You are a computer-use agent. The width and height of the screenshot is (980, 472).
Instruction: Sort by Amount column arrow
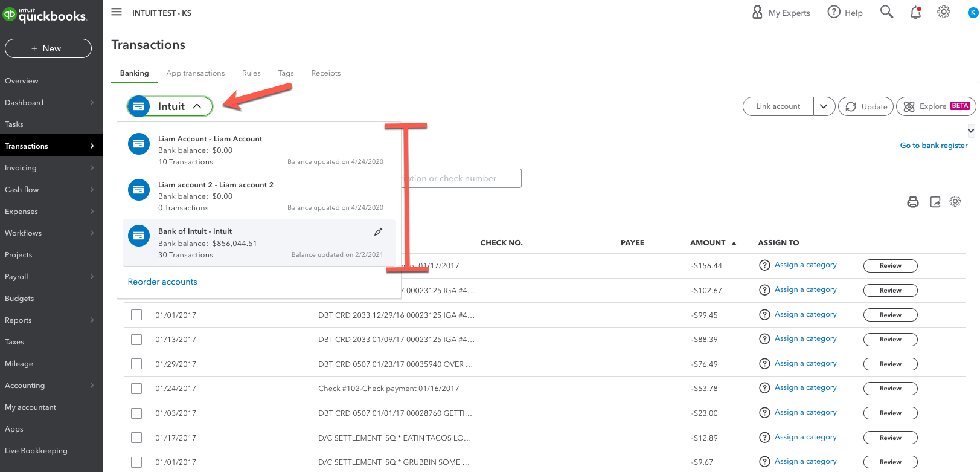(734, 243)
